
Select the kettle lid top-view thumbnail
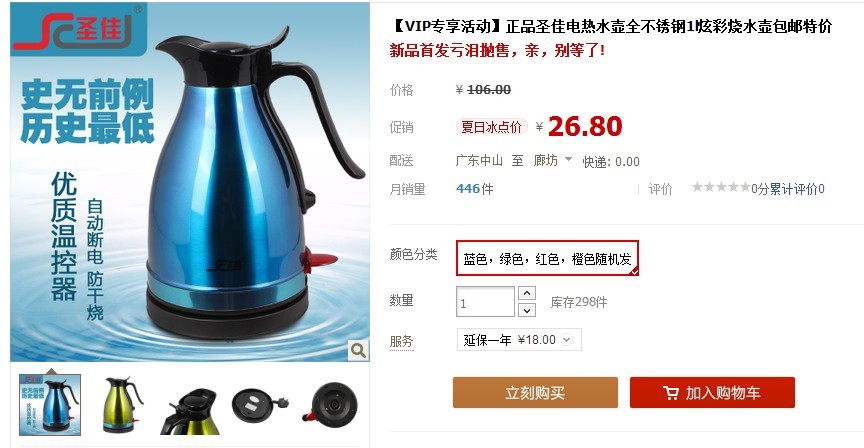point(190,411)
